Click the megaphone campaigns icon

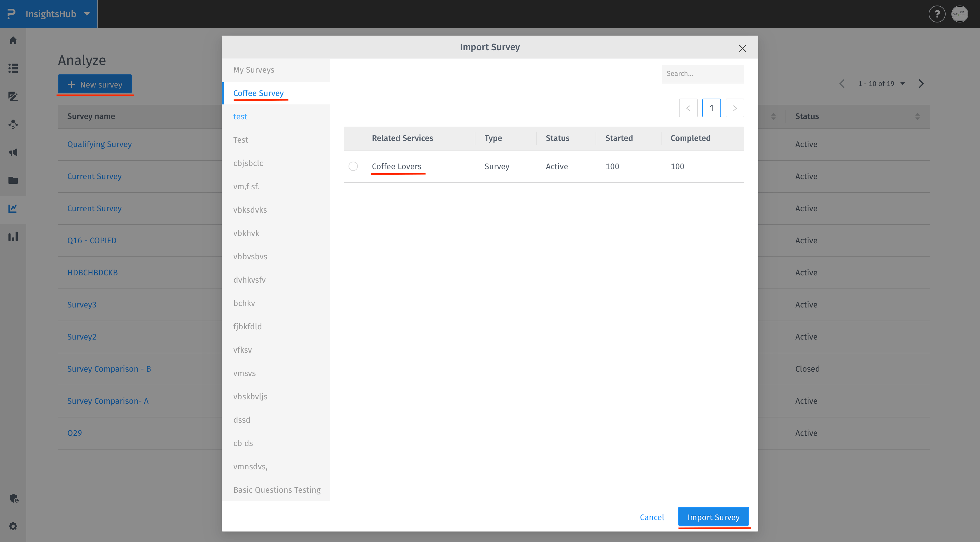[x=13, y=152]
